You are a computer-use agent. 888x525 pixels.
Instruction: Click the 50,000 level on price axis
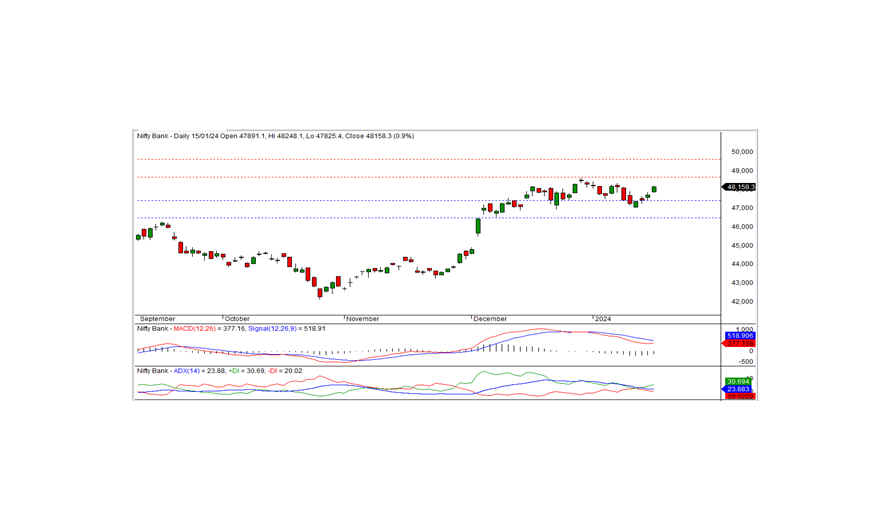741,152
